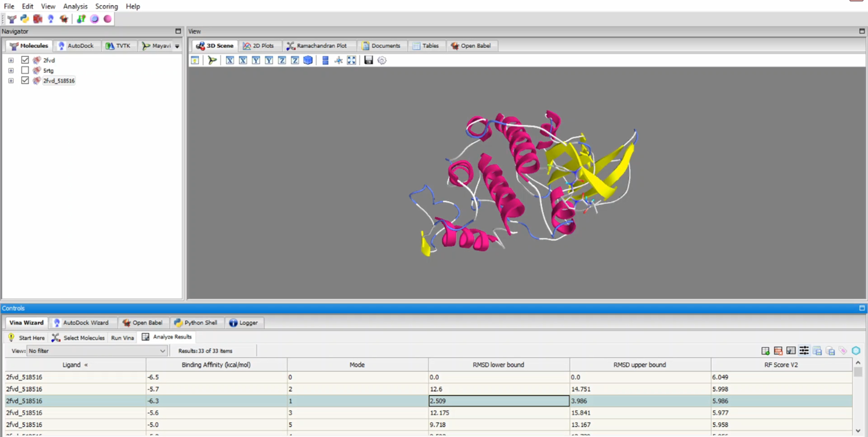This screenshot has width=868, height=437.
Task: Click the save database disk icon
Action: click(830, 351)
